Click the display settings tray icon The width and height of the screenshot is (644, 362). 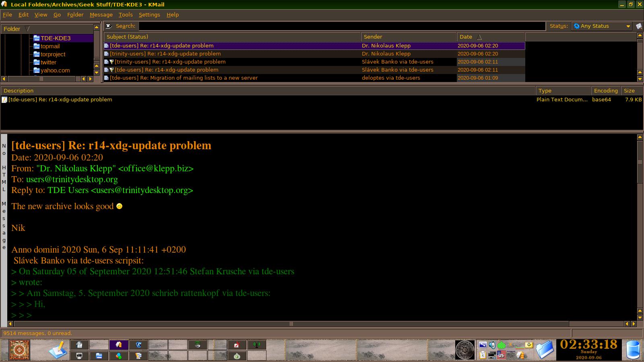click(x=483, y=345)
